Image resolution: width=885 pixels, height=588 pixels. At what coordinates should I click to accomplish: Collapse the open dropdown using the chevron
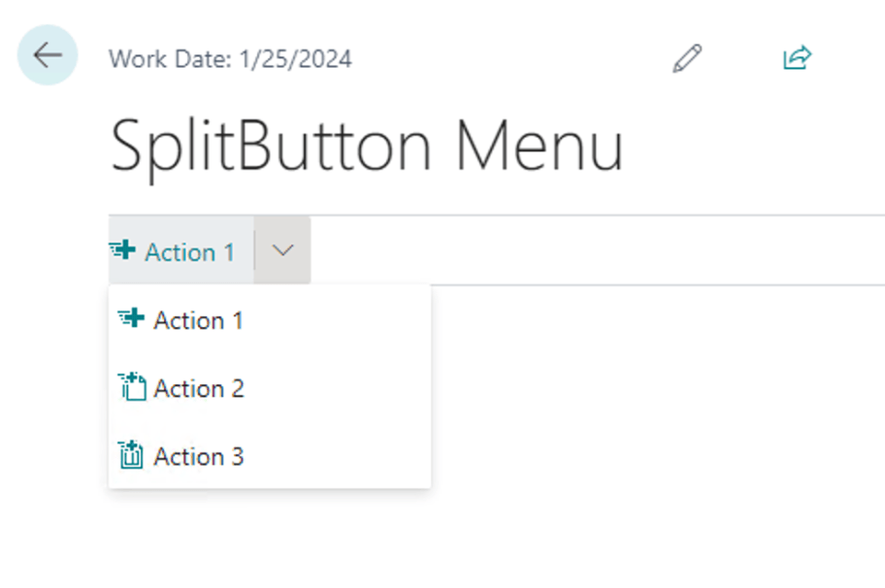pyautogui.click(x=281, y=250)
